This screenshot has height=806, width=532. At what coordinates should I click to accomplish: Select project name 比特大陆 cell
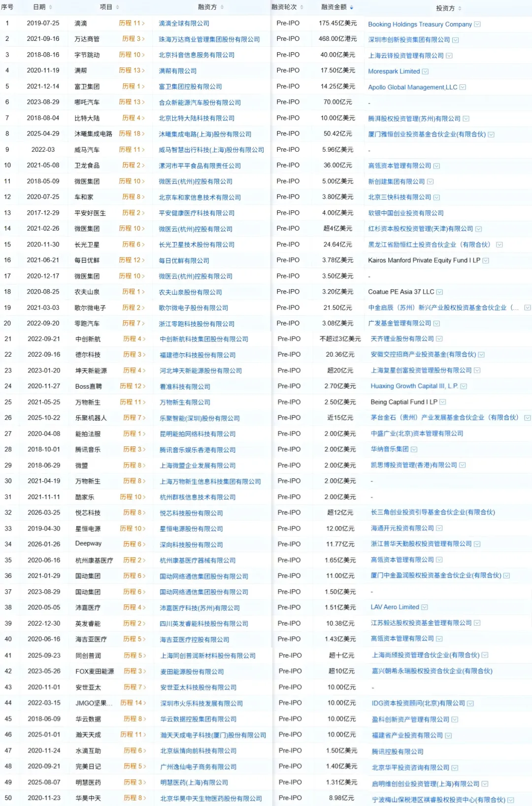point(87,118)
